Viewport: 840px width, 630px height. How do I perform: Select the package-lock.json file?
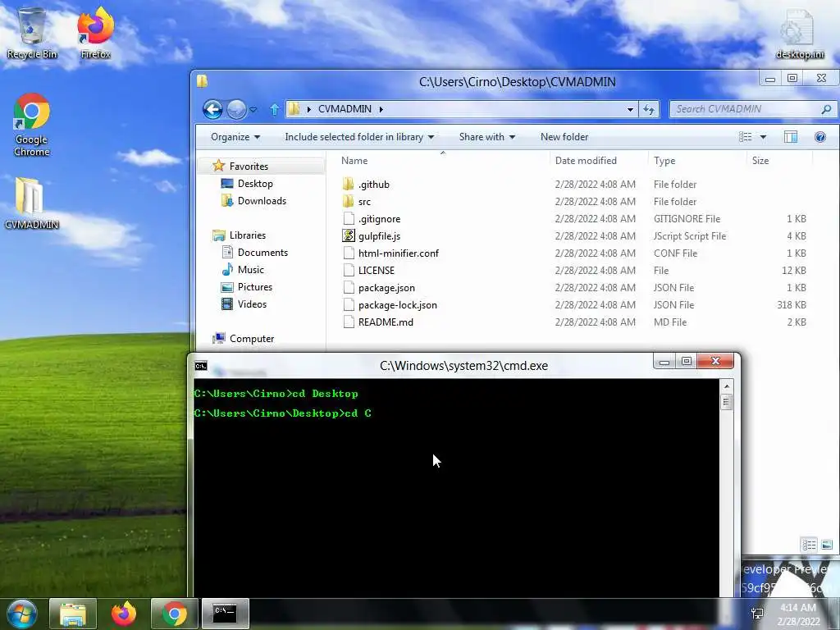pos(398,305)
